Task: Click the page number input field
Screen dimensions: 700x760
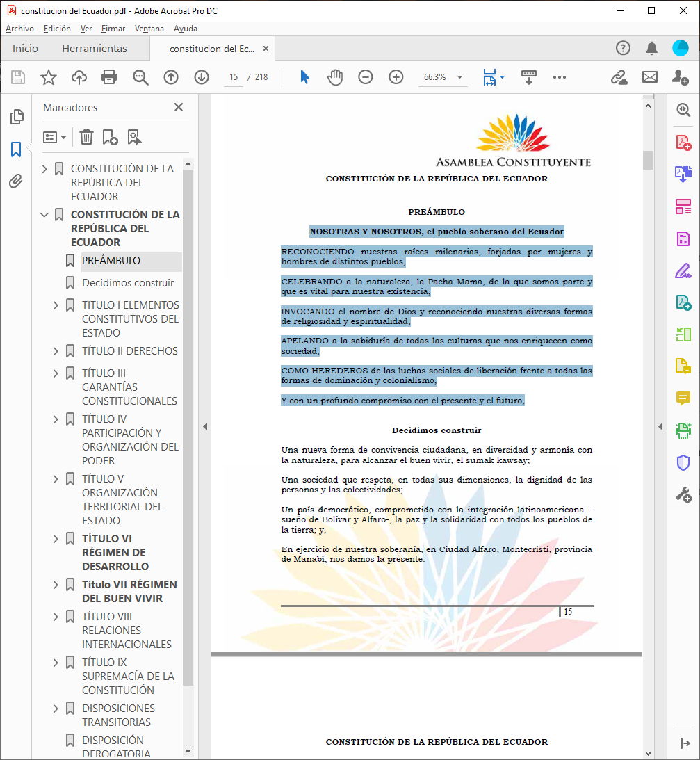Action: click(x=233, y=77)
